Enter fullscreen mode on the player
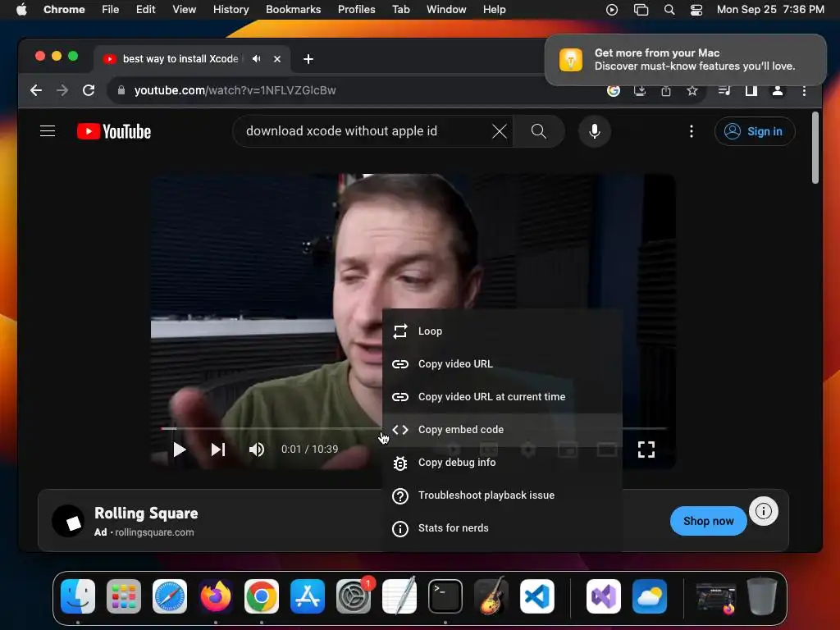The width and height of the screenshot is (840, 630). [646, 450]
